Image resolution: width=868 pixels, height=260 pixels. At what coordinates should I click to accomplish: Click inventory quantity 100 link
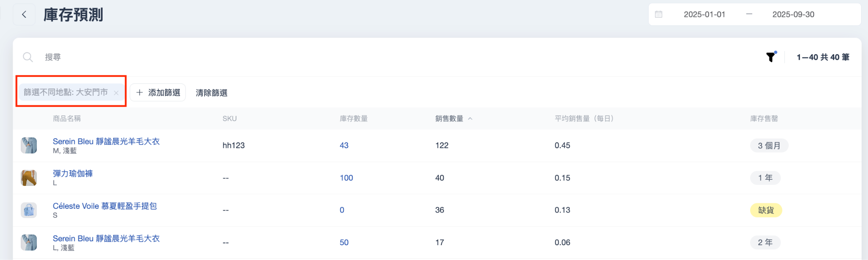pyautogui.click(x=346, y=178)
